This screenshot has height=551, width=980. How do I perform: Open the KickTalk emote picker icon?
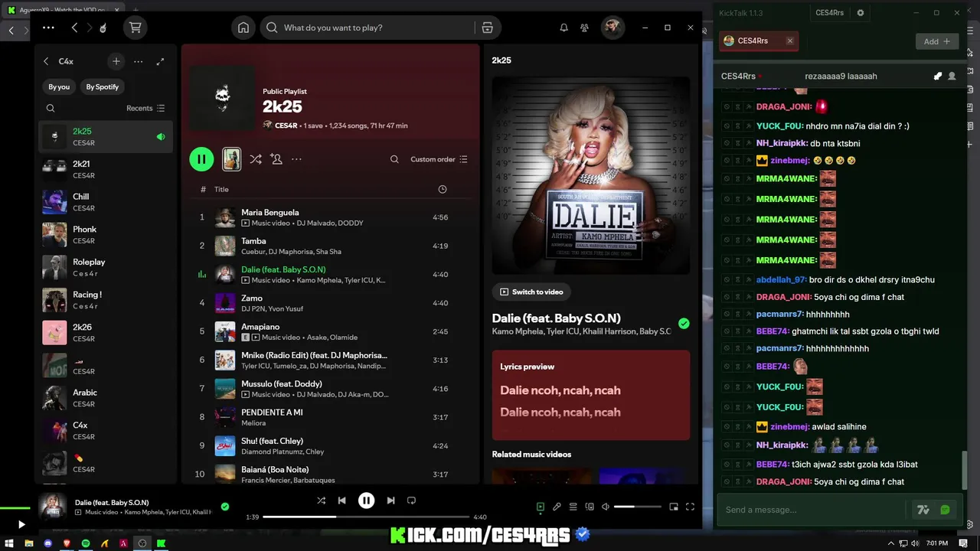coord(945,510)
